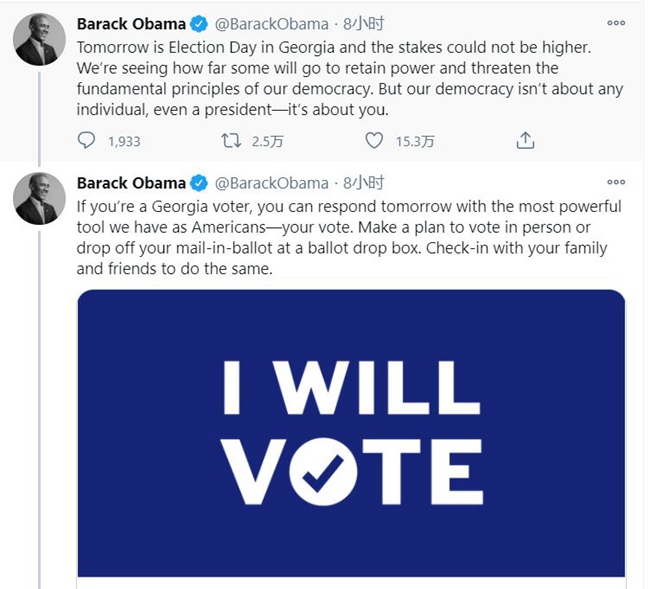
Task: Open the second tweet's 8小时 timestamp
Action: [364, 183]
